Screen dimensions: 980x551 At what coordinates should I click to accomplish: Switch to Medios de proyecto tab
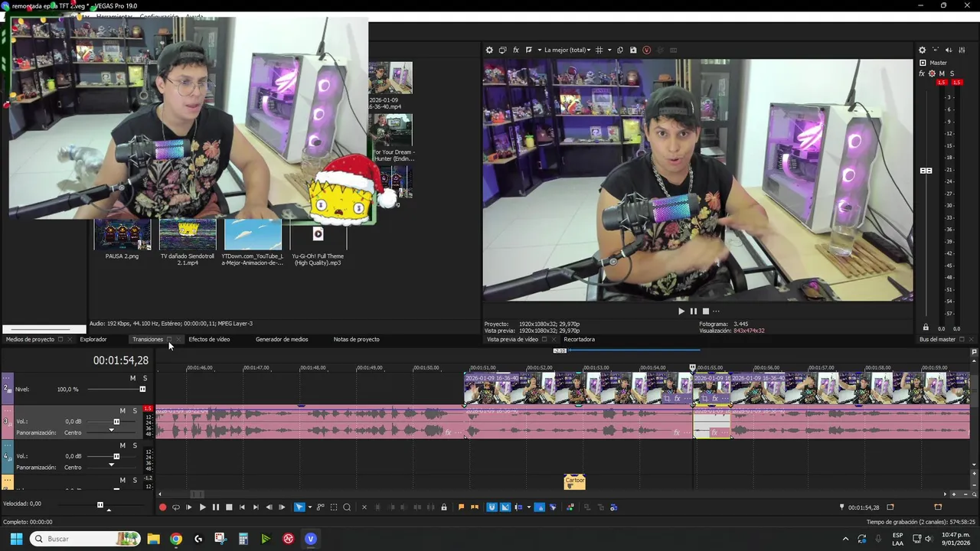[30, 339]
